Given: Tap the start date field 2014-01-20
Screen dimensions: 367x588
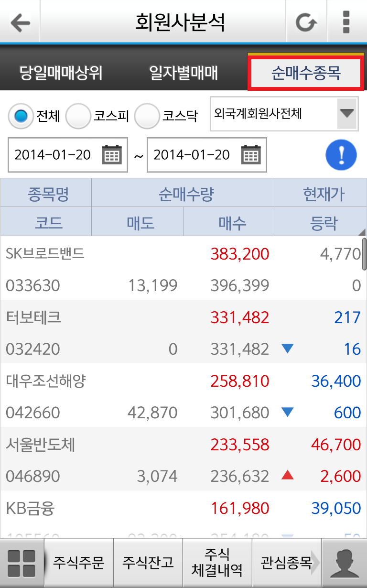Looking at the screenshot, I should click(68, 154).
